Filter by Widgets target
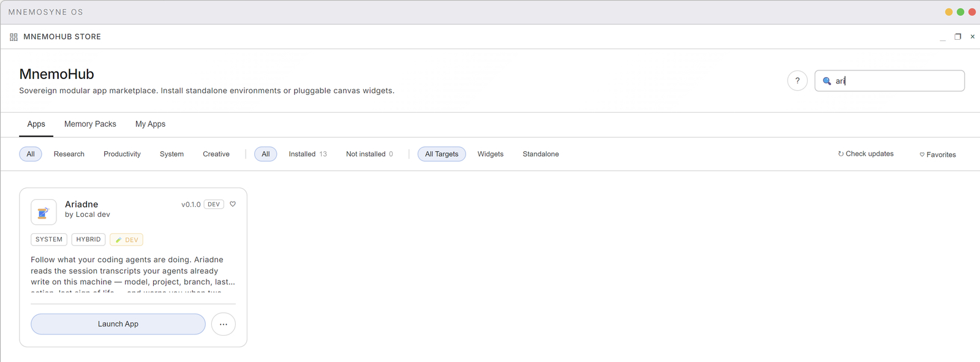Viewport: 980px width, 362px height. tap(491, 154)
